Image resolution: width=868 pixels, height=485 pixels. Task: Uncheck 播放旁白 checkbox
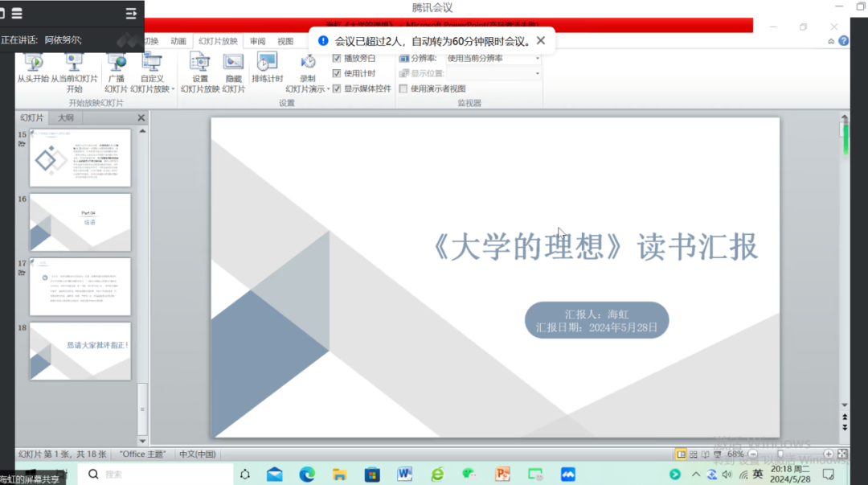[337, 59]
